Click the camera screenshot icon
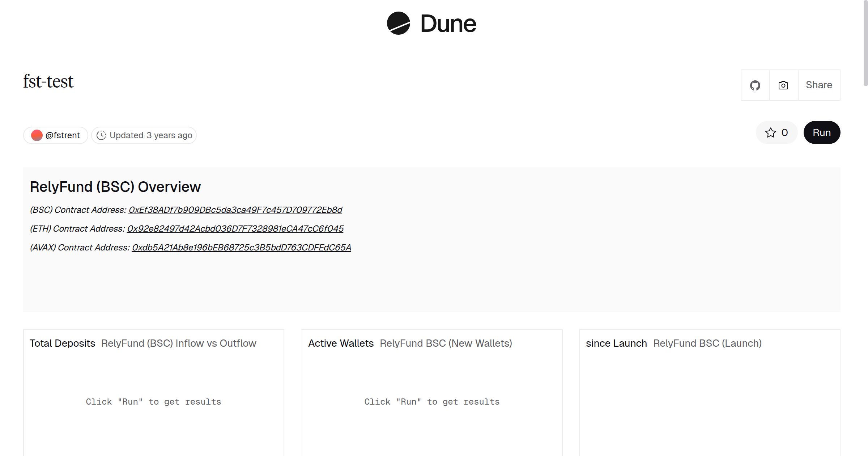The image size is (868, 456). point(783,85)
